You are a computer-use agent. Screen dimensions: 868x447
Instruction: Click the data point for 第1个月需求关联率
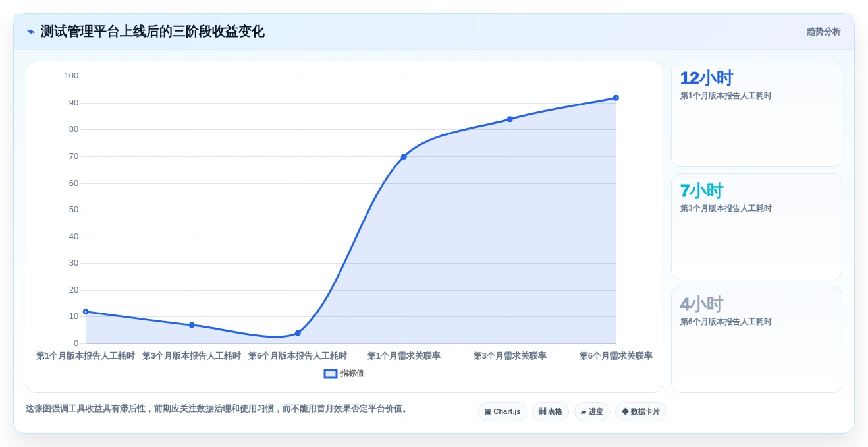click(404, 156)
